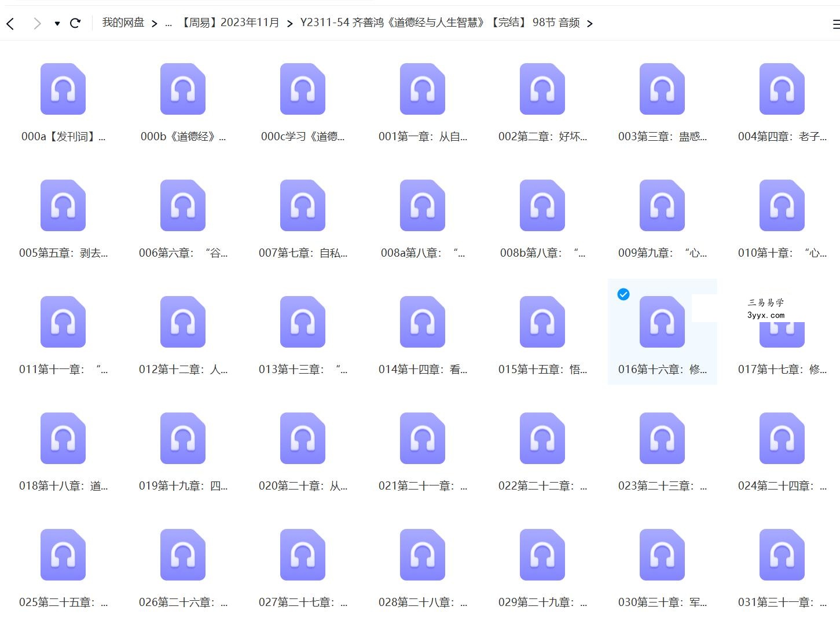
Task: Open 【周易】2023年11月 breadcrumb folder
Action: click(229, 23)
